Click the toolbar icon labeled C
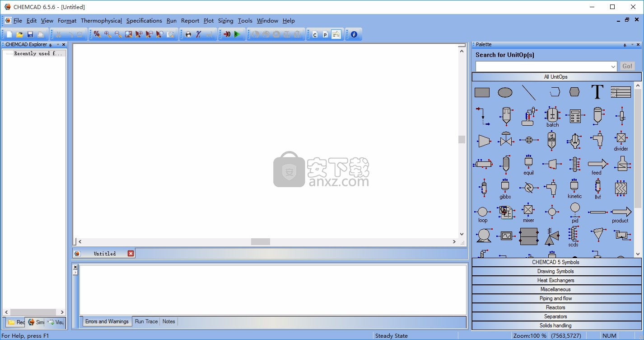Viewport: 644px width, 340px height. point(315,34)
